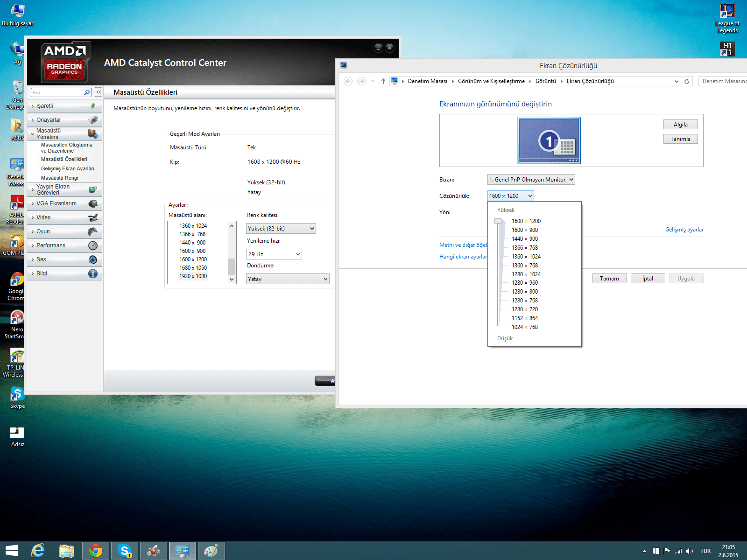Collapse the Catalyst sidebar with double-arrow icon
This screenshot has width=747, height=560.
coord(99,92)
